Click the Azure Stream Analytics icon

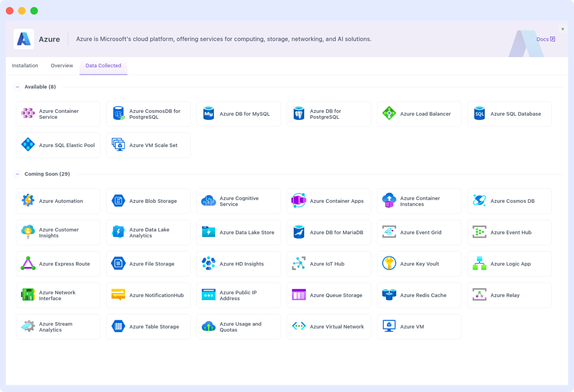click(x=28, y=326)
